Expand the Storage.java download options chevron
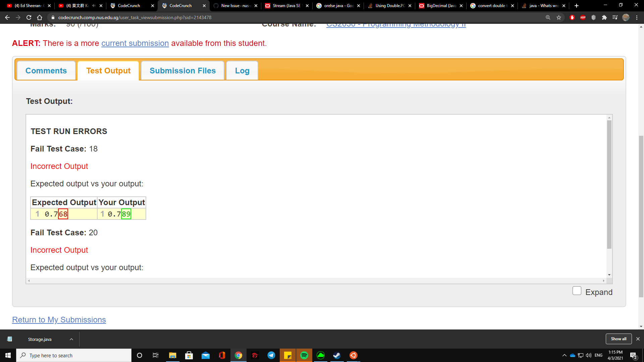The image size is (644, 362). 71,339
